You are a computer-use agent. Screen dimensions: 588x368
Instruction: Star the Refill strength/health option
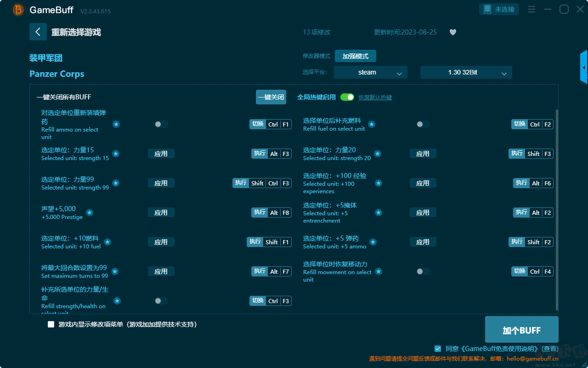(117, 301)
